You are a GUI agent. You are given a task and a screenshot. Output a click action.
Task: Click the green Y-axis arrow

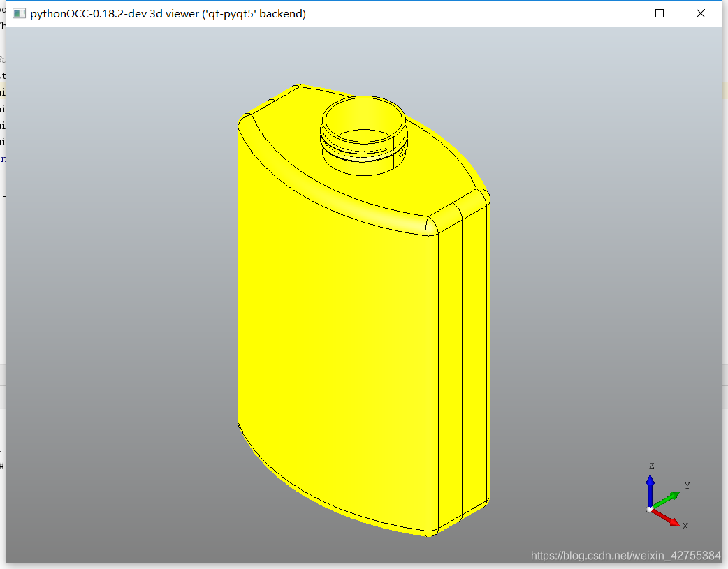click(x=667, y=500)
